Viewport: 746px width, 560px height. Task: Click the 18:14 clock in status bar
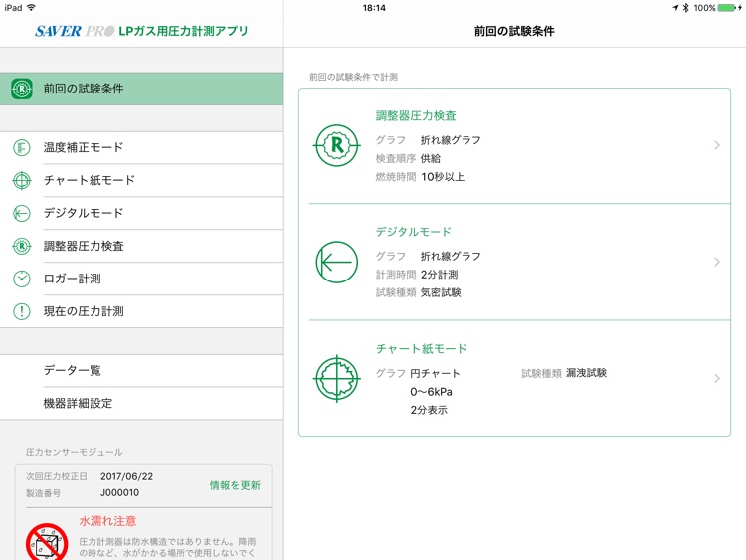coord(374,8)
